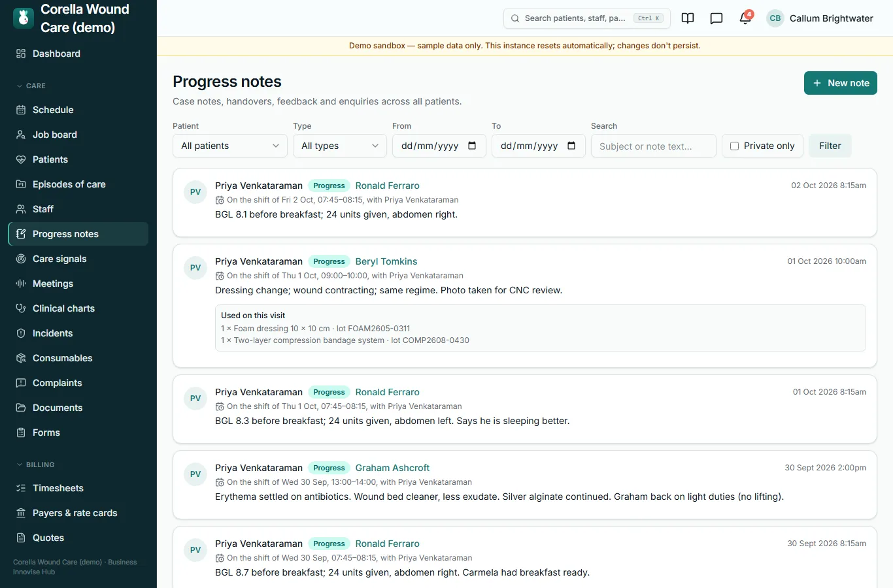
Task: Open the documentation book icon
Action: (x=688, y=18)
